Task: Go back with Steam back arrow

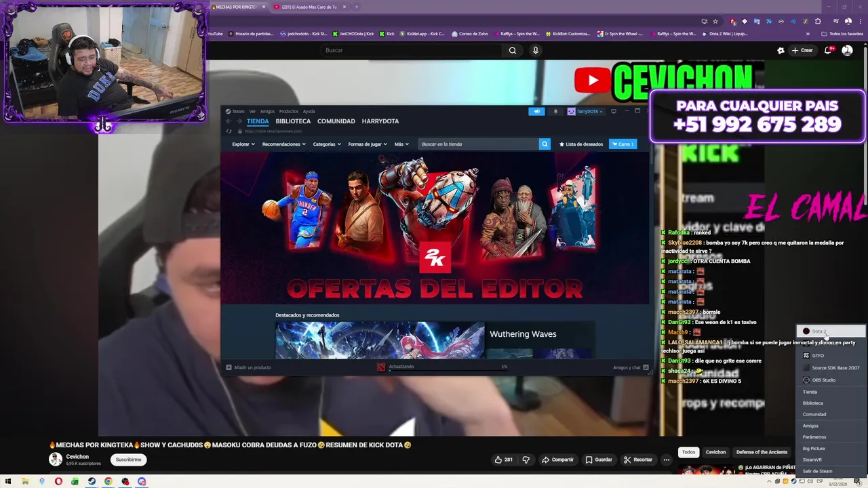Action: tap(229, 121)
